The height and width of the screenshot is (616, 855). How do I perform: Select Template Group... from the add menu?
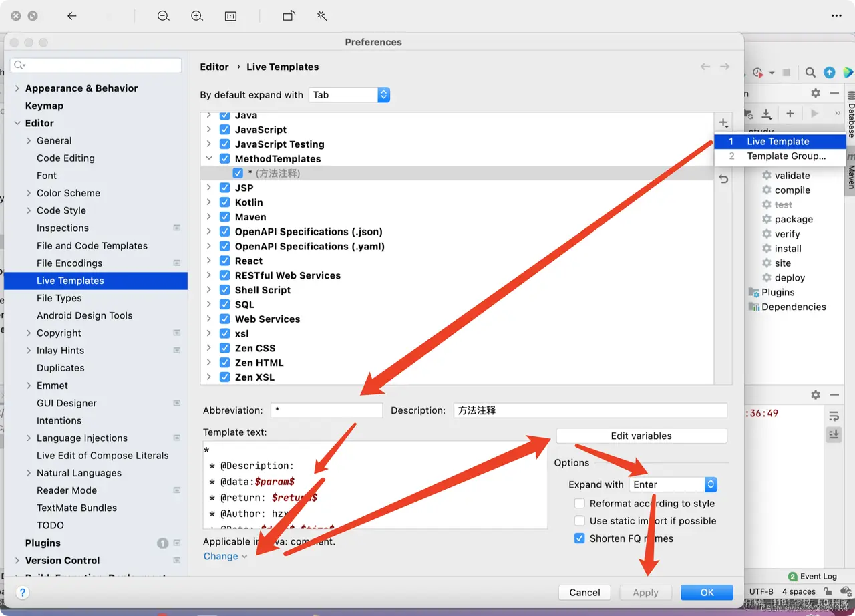coord(780,156)
